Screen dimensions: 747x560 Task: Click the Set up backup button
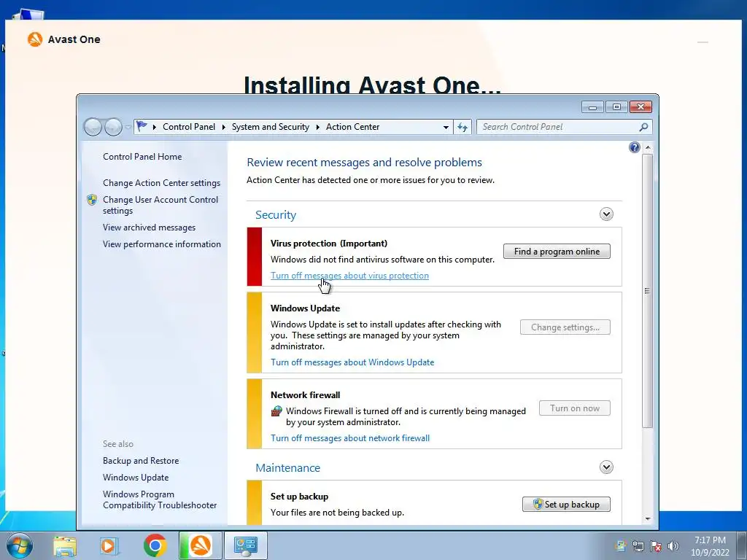point(566,505)
